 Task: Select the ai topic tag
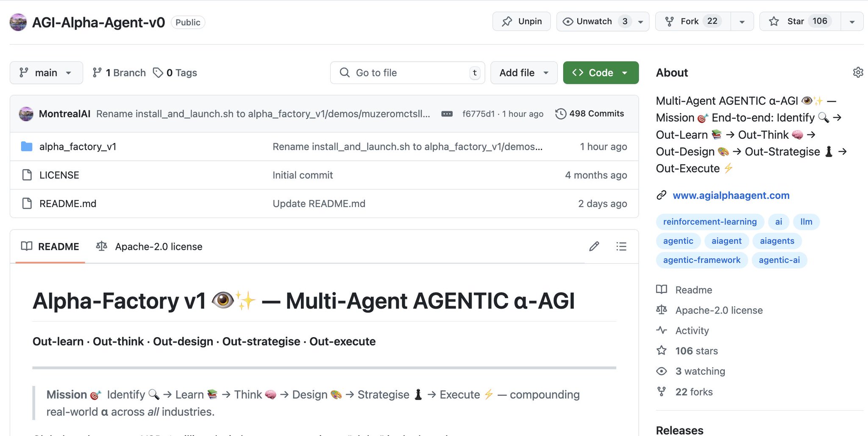[x=779, y=222]
